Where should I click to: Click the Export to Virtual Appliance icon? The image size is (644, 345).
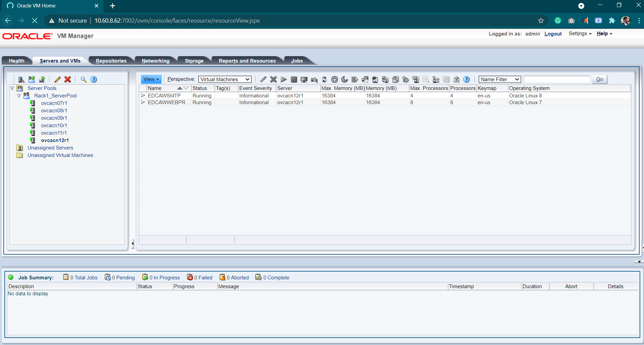[x=395, y=79]
